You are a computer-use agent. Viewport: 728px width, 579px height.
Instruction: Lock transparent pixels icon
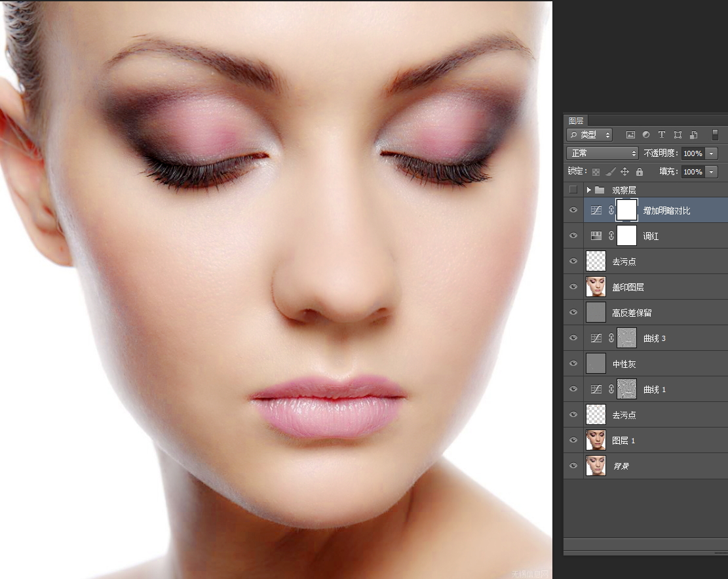point(596,172)
